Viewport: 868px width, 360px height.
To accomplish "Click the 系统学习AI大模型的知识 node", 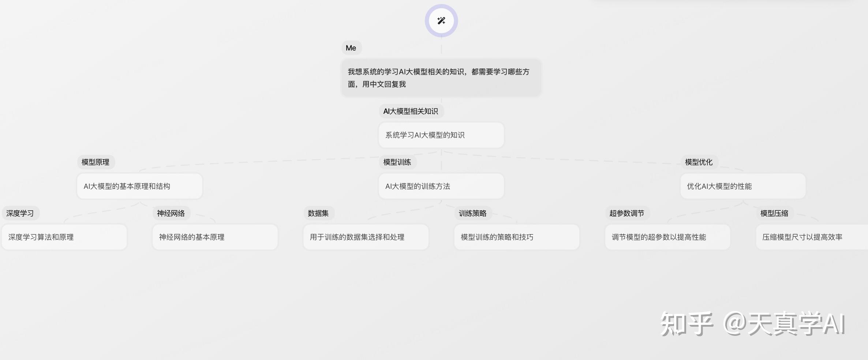I will (441, 135).
